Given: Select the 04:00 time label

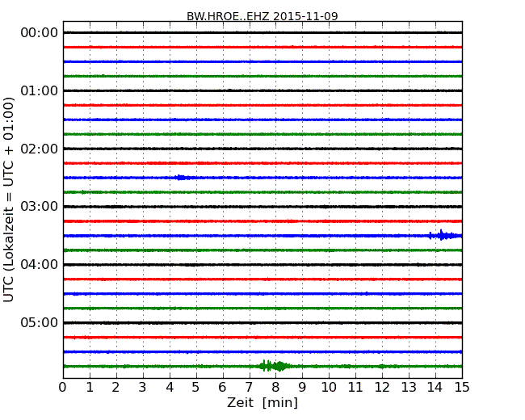Looking at the screenshot, I should (x=40, y=265).
